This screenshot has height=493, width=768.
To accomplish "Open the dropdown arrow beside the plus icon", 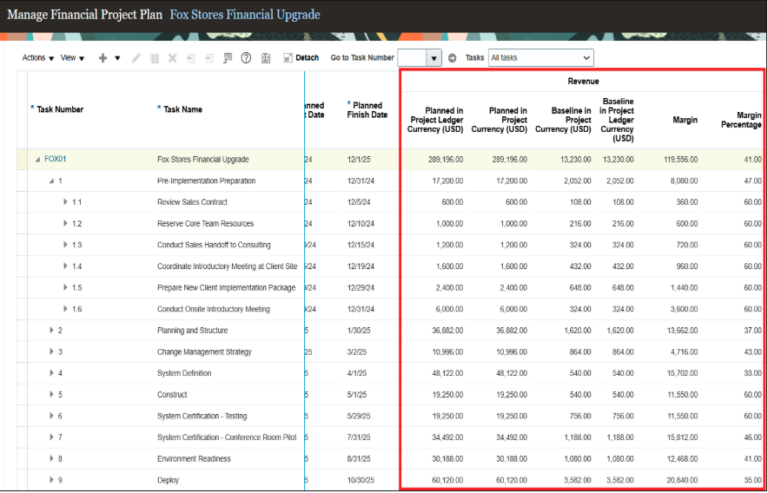I will tap(118, 58).
